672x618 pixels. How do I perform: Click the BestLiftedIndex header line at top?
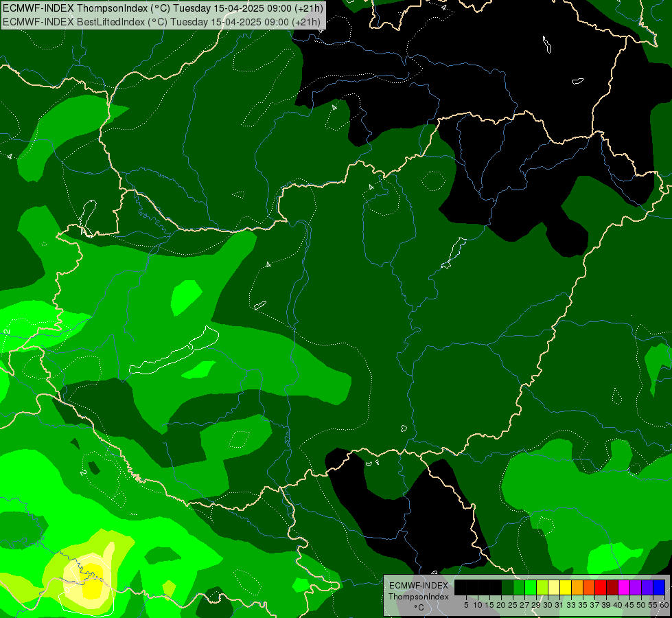tap(161, 21)
